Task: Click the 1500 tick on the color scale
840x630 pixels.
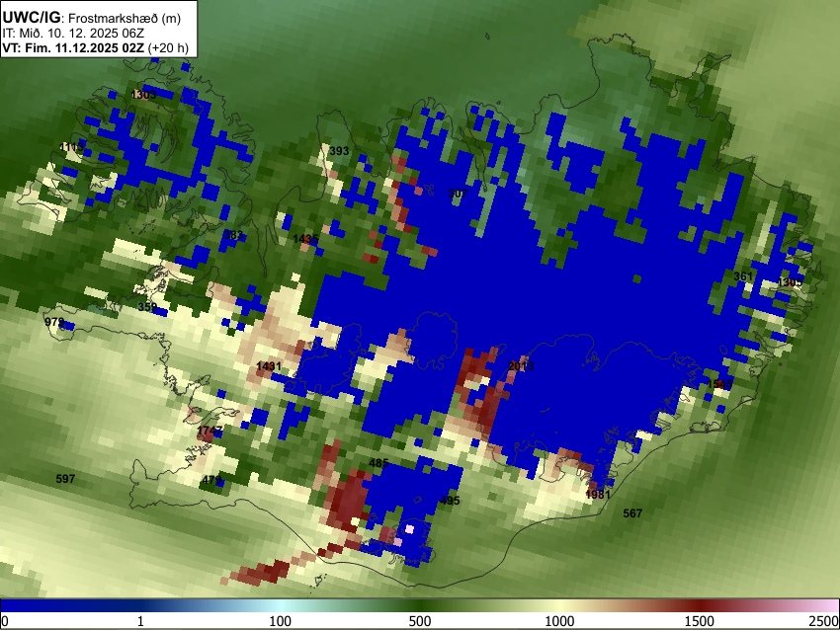Action: point(699,621)
